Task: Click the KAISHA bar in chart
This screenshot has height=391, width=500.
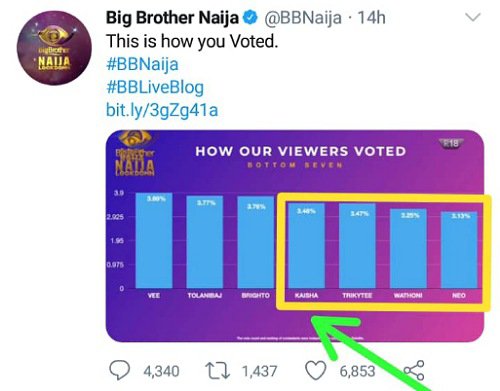Action: point(306,245)
